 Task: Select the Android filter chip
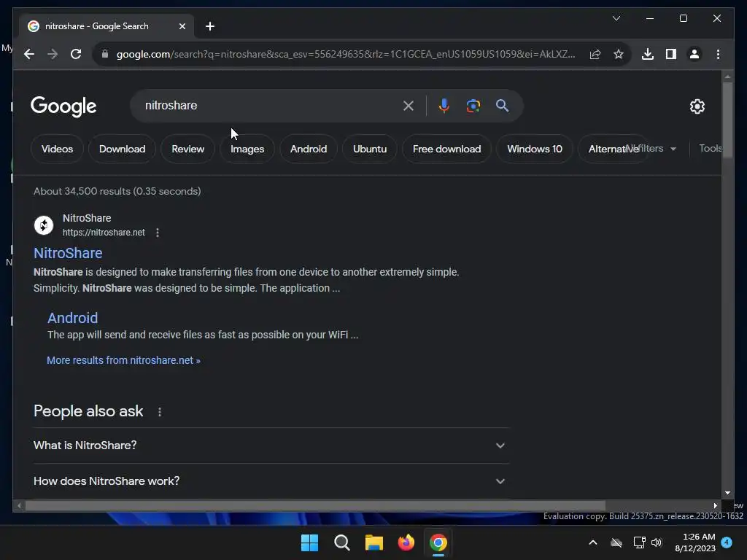point(309,149)
